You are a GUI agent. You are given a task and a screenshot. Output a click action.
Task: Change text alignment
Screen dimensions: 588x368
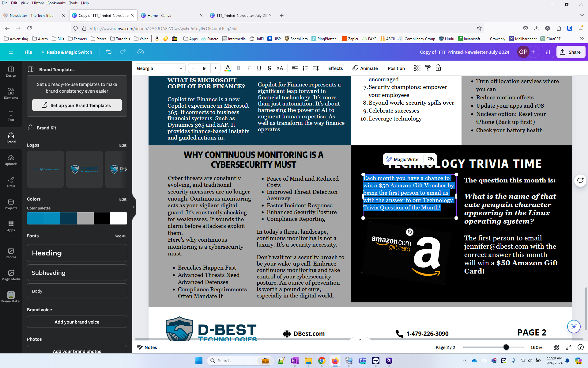click(x=295, y=68)
